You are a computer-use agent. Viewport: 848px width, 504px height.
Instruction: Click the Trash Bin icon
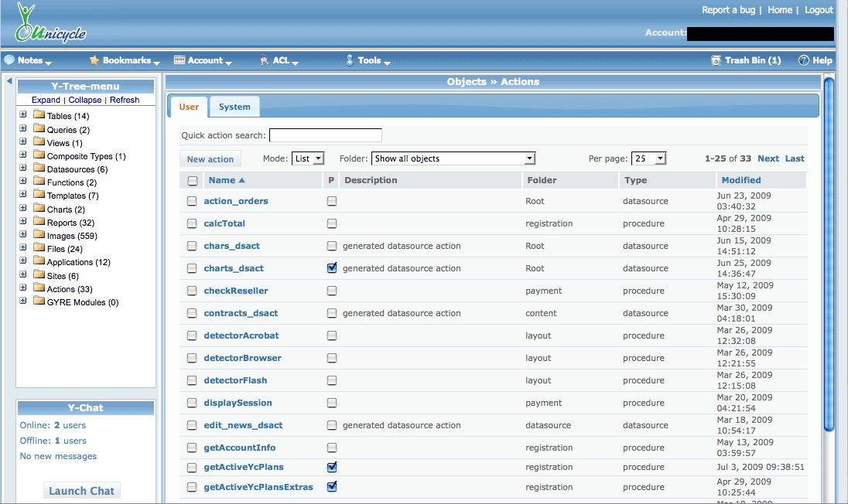click(716, 60)
